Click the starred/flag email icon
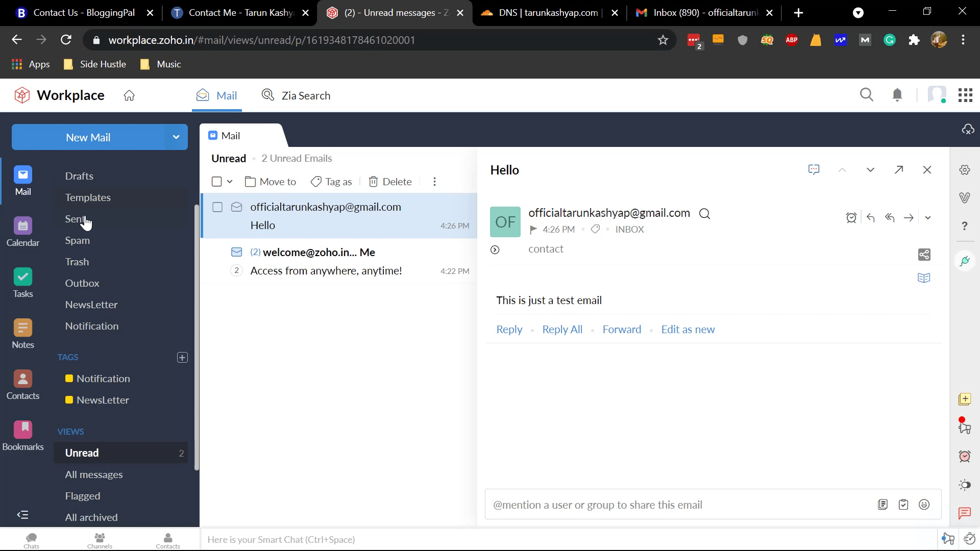Viewport: 980px width, 551px height. pyautogui.click(x=534, y=230)
